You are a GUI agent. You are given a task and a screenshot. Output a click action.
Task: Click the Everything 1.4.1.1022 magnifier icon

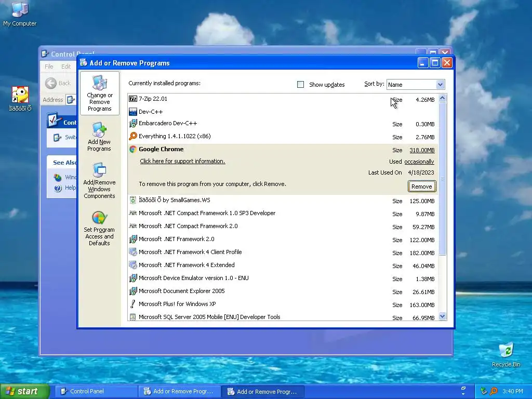(133, 136)
